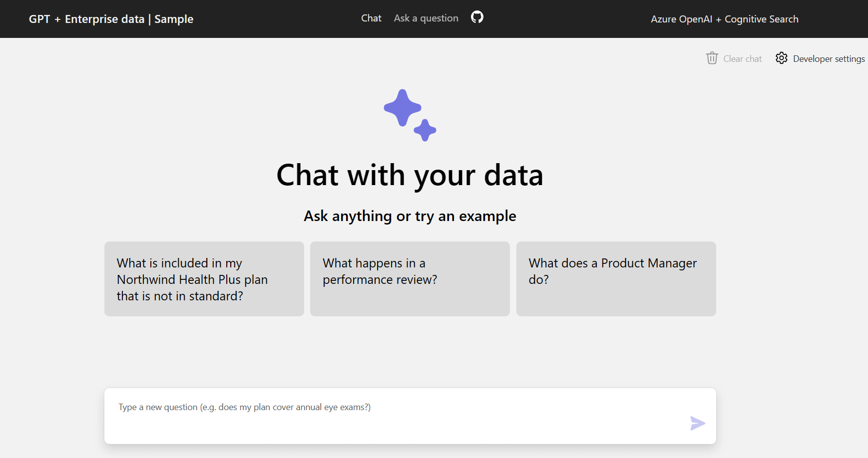Pick the Product Manager example question
The width and height of the screenshot is (868, 458).
tap(616, 279)
